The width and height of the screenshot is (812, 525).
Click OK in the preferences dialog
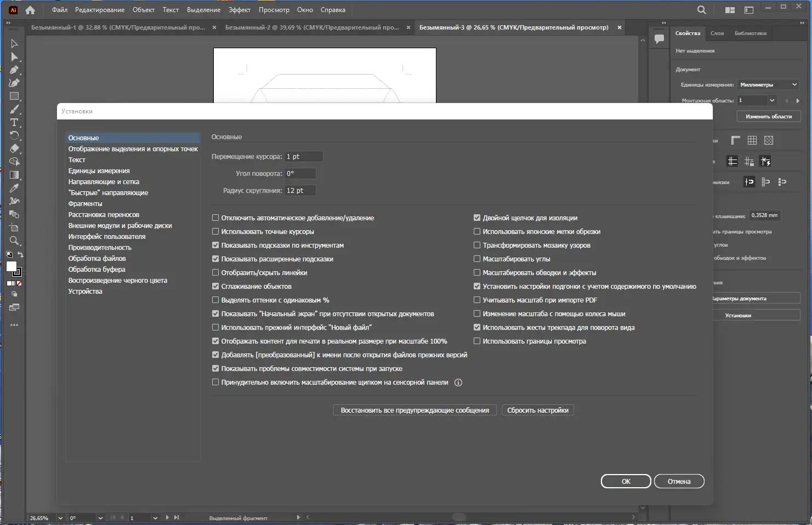pyautogui.click(x=626, y=482)
